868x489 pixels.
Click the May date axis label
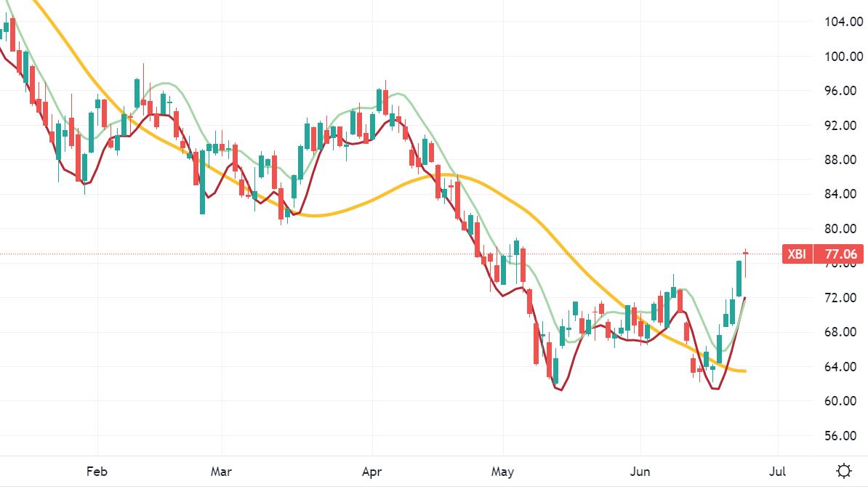coord(502,472)
